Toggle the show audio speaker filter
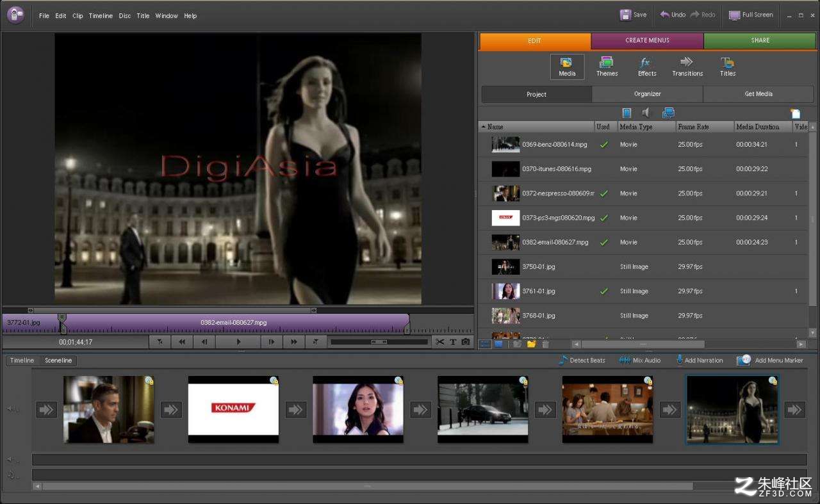This screenshot has width=820, height=504. click(x=646, y=113)
